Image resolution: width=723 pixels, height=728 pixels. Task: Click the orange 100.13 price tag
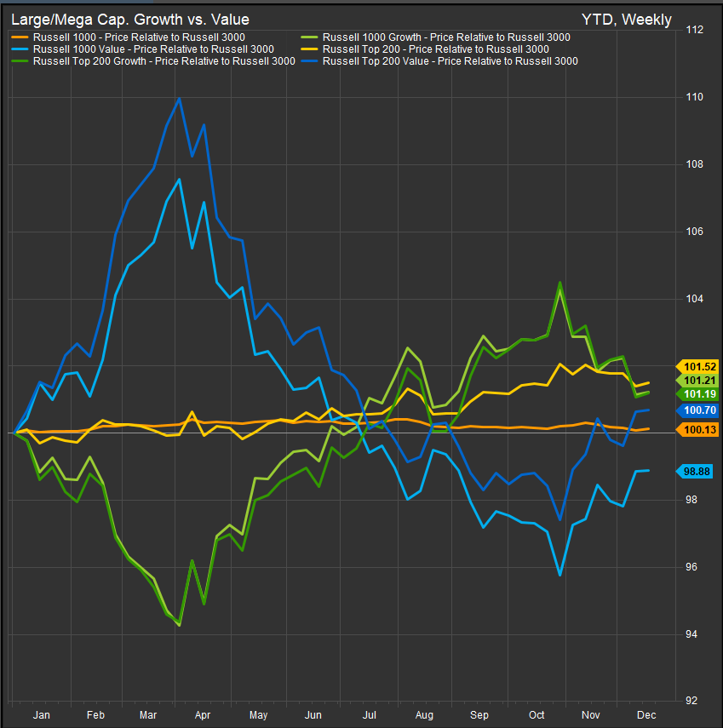tap(698, 431)
